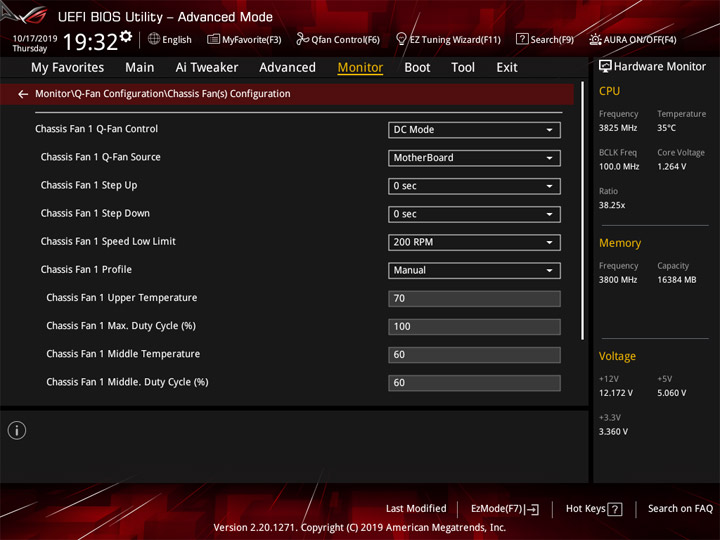
Task: Open Search on FAQ link
Action: [x=680, y=509]
